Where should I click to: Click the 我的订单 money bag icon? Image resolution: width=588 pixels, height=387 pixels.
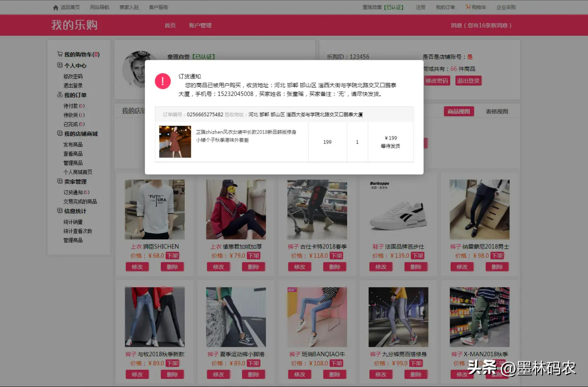tap(60, 95)
